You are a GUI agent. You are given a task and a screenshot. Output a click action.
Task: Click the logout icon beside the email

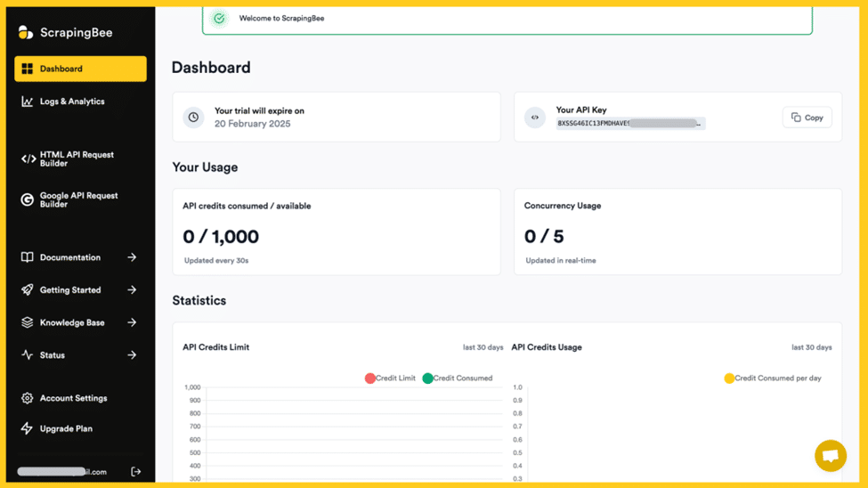(x=135, y=472)
